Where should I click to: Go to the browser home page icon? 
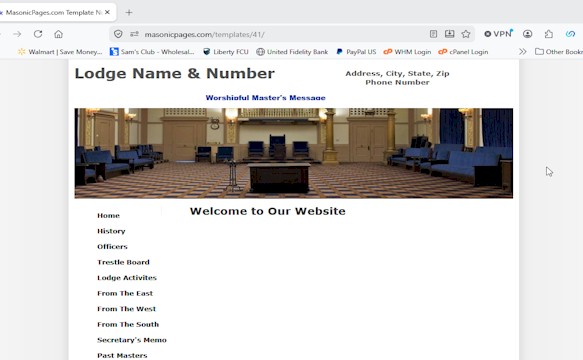coord(58,34)
